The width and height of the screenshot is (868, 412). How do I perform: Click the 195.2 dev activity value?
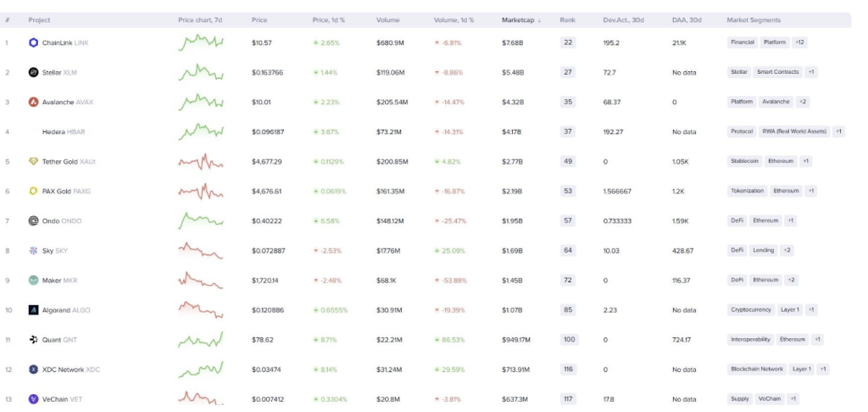click(x=611, y=42)
